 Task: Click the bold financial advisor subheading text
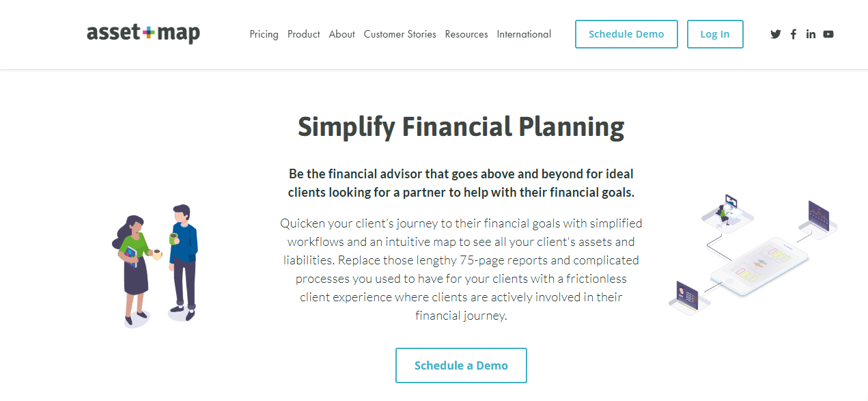461,183
